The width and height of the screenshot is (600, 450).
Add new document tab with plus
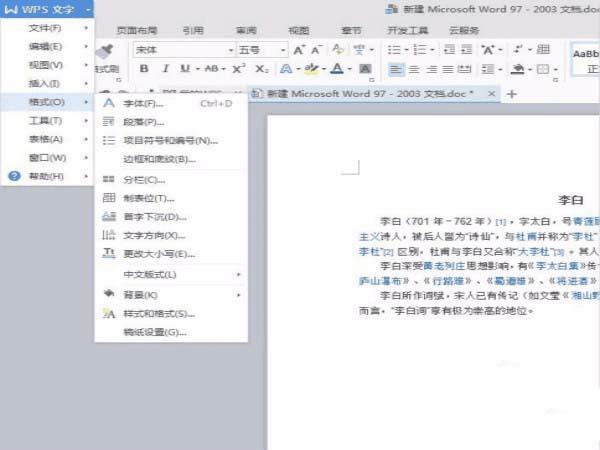point(512,94)
